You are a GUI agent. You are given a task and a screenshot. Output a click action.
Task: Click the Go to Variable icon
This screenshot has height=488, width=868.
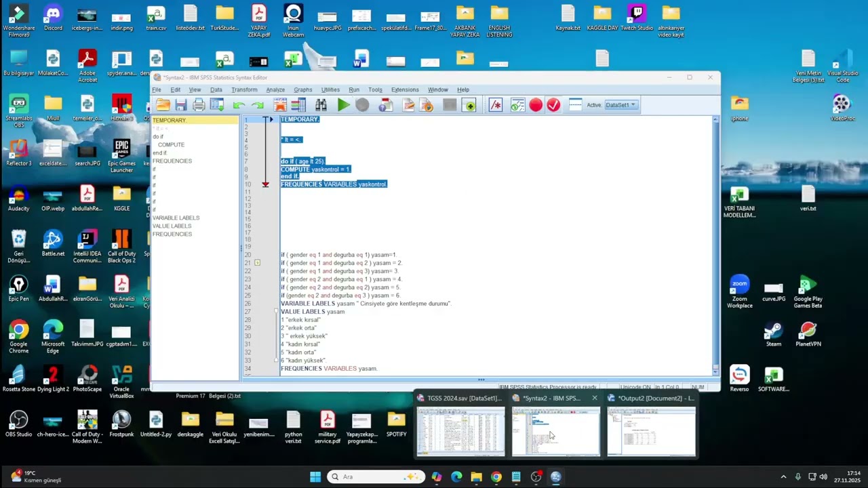[x=298, y=105]
